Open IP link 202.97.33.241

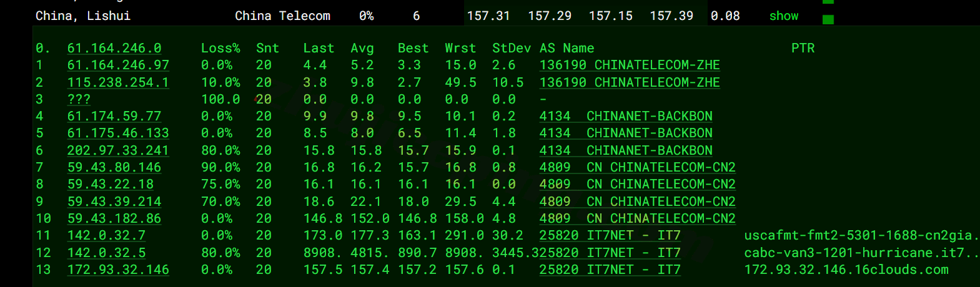118,150
